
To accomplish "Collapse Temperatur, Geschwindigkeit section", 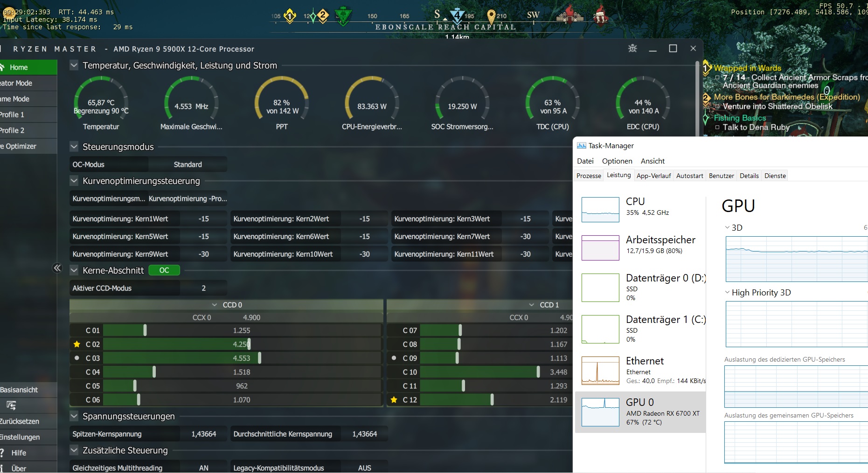I will tap(74, 65).
